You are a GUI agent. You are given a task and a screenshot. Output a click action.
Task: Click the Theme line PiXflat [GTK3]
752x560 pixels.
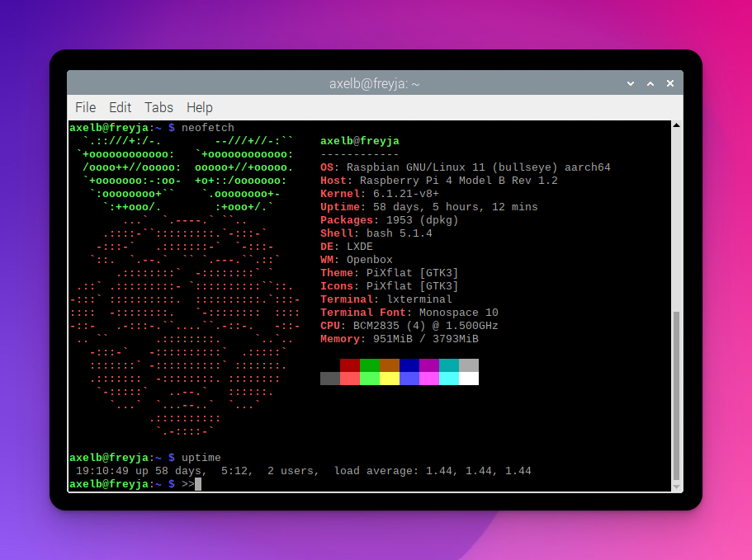[390, 272]
